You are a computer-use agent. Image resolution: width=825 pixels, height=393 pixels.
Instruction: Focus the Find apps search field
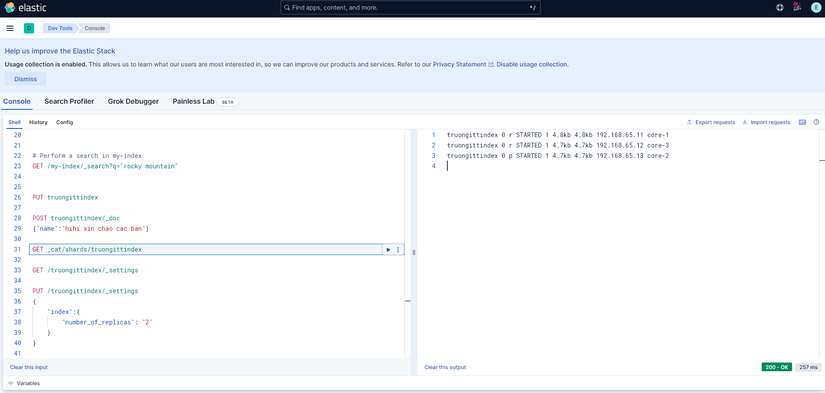click(410, 8)
